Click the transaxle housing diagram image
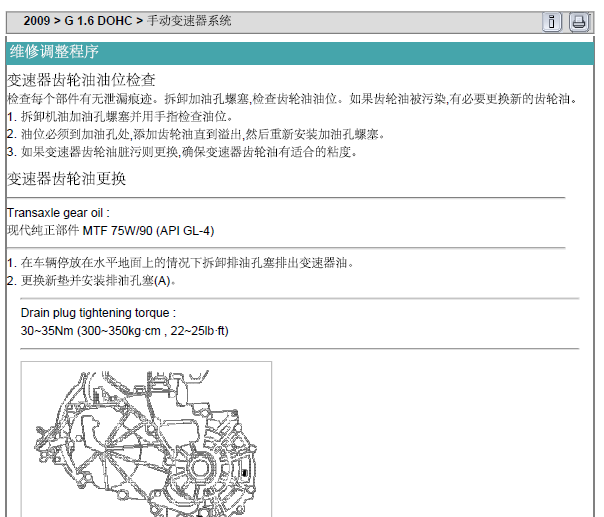 [146, 439]
